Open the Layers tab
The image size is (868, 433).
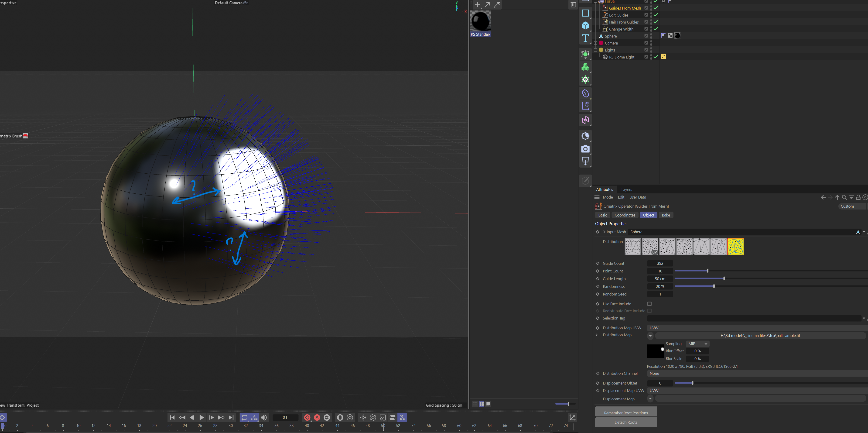pos(626,189)
